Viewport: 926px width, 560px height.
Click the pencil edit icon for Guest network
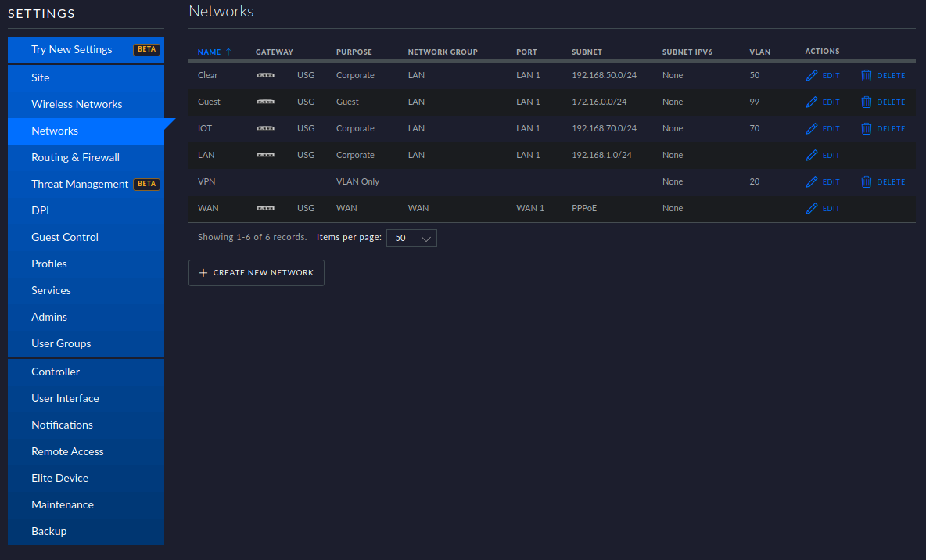tap(812, 102)
